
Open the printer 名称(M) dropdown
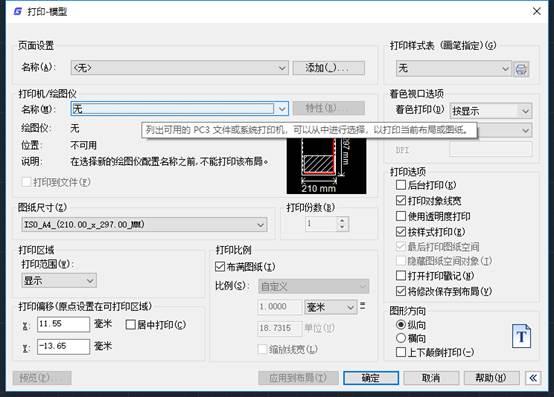179,108
